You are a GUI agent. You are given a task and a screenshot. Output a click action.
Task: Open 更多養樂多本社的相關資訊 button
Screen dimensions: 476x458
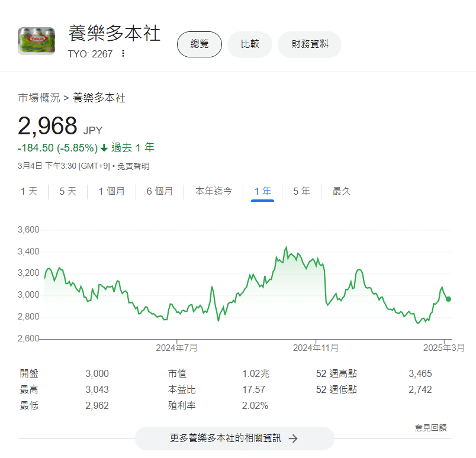coord(234,438)
